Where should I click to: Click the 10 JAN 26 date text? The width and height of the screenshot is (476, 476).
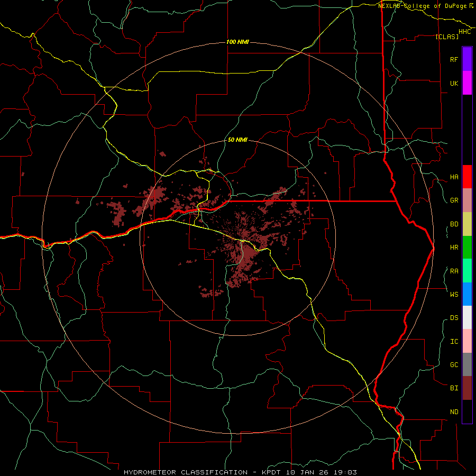[309, 472]
